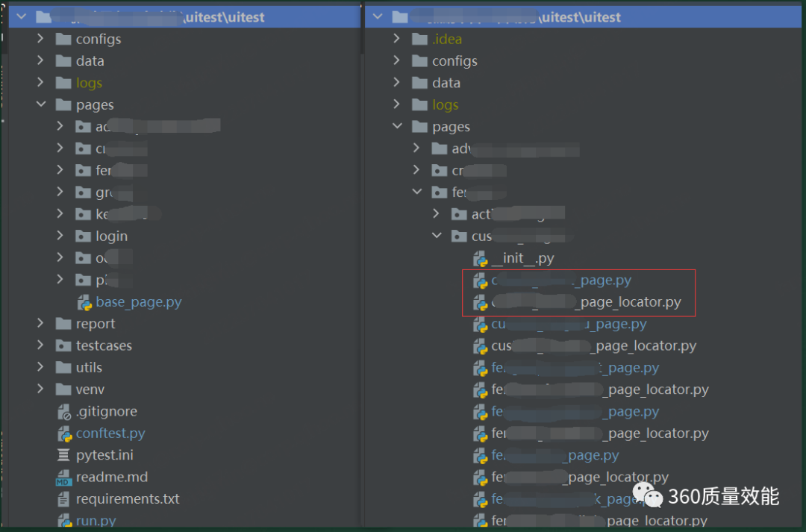806x532 pixels.
Task: Expand data folder in right project tree
Action: tap(396, 82)
